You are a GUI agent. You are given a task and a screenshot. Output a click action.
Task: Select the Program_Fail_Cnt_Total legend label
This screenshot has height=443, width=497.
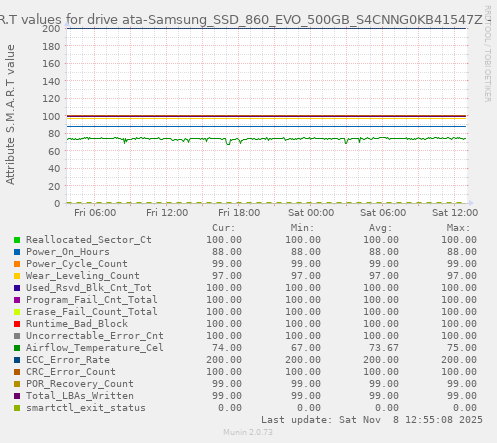coord(92,300)
